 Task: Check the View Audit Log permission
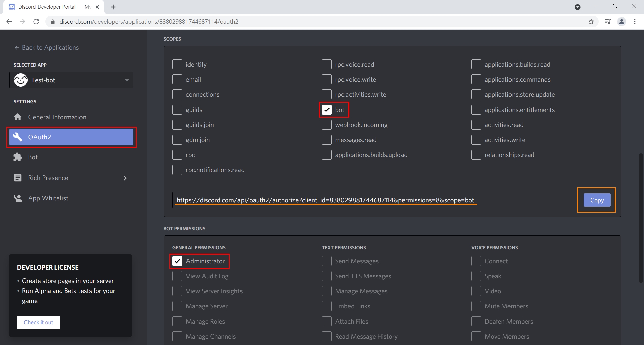coord(177,276)
